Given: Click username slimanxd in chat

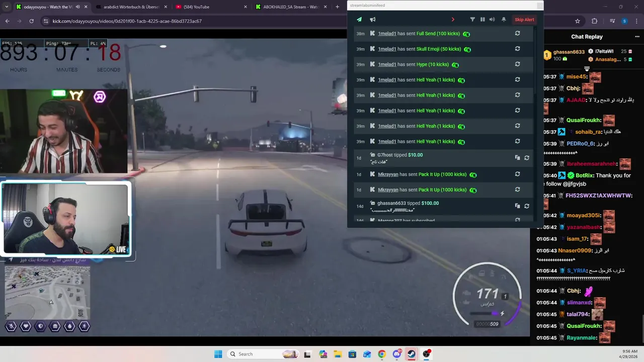Looking at the screenshot, I should (579, 303).
